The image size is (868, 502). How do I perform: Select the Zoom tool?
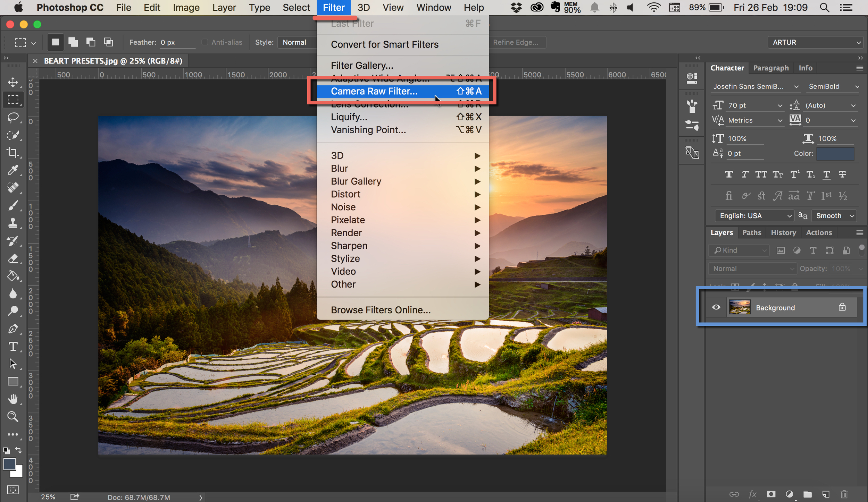click(x=13, y=417)
